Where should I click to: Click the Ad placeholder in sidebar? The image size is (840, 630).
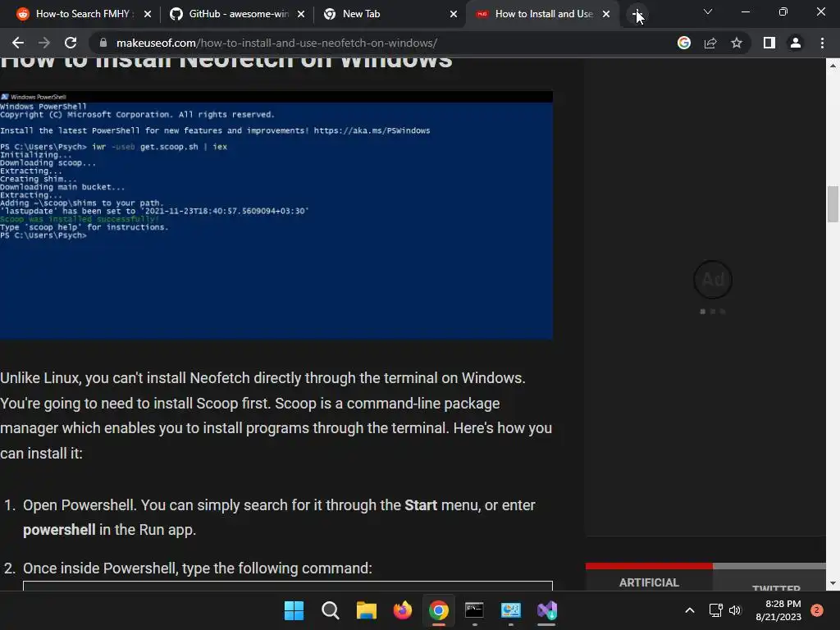713,280
